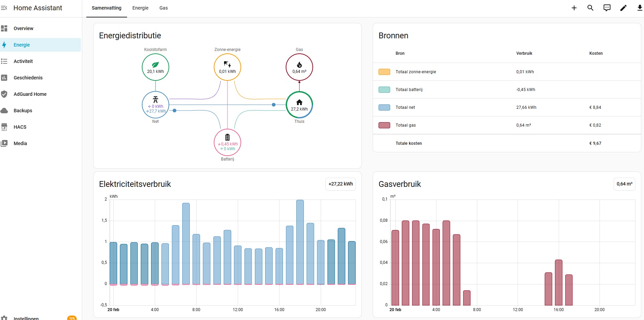
Task: Click the Gas flame circle
Action: pyautogui.click(x=299, y=67)
